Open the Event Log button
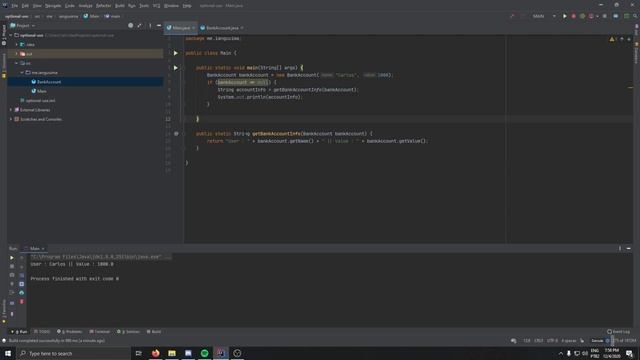Screen dimensions: 640x360 pyautogui.click(x=618, y=332)
